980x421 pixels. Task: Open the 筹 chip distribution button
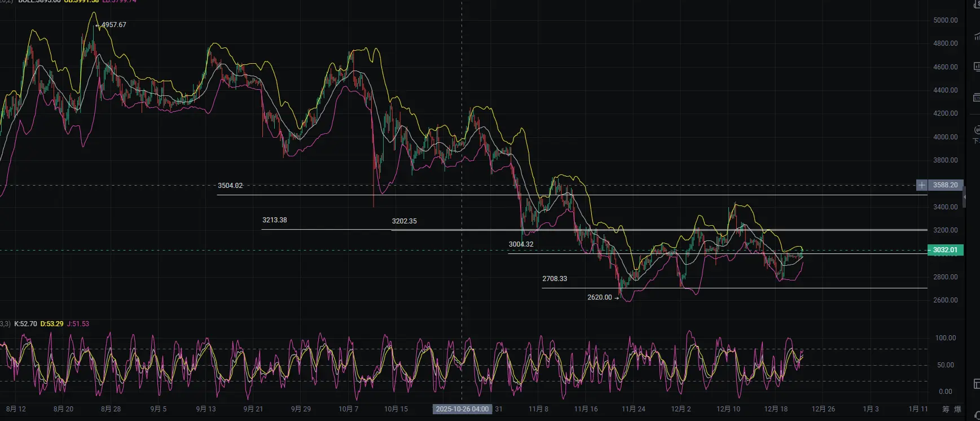[x=946, y=409]
